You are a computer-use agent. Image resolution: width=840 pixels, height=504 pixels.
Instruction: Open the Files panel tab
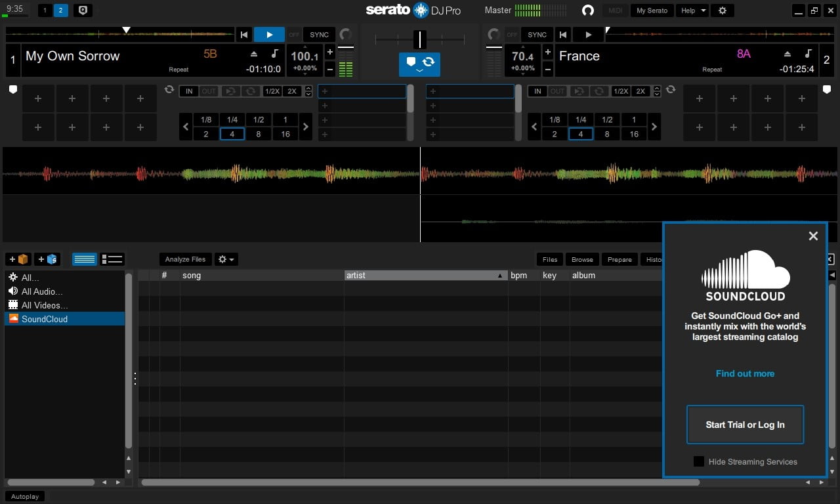tap(550, 259)
